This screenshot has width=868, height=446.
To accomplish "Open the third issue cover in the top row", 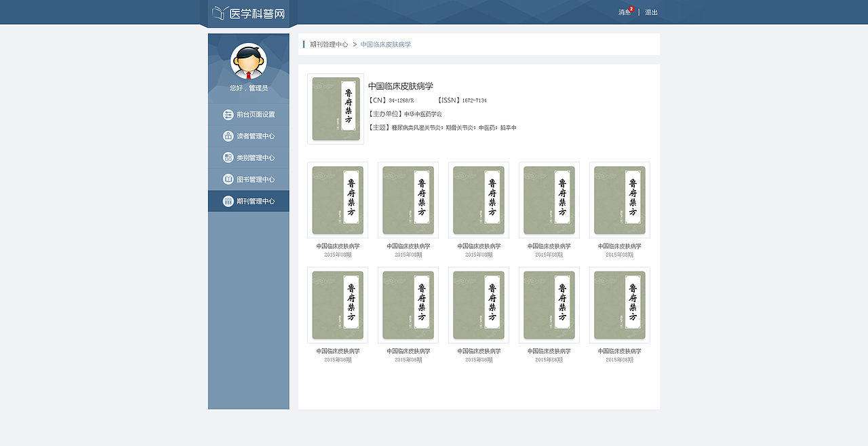I will [479, 200].
